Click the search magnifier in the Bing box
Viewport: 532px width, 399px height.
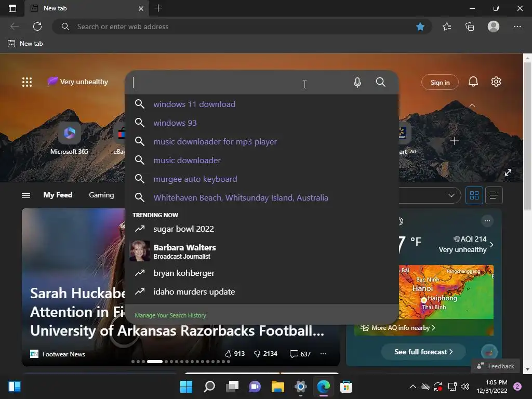[381, 82]
